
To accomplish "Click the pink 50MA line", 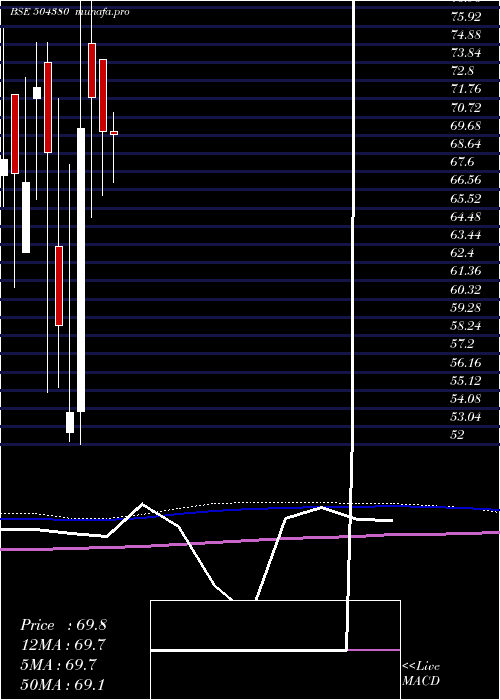I will (250, 541).
